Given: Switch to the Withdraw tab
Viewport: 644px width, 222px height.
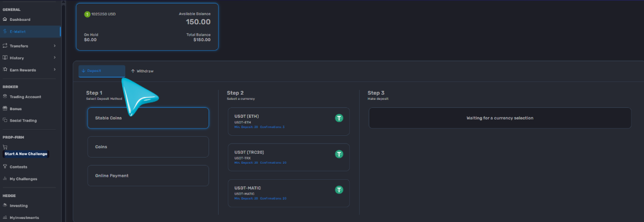Looking at the screenshot, I should tap(142, 71).
